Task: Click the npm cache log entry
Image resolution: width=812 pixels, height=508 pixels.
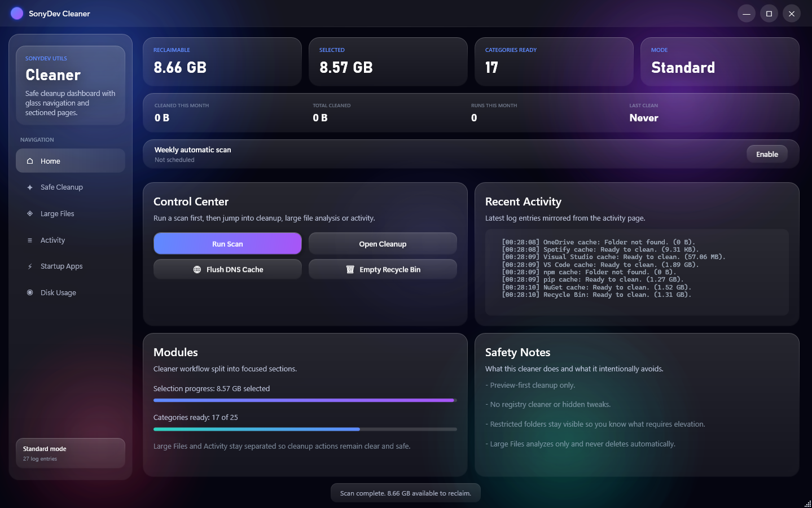Action: 589,272
